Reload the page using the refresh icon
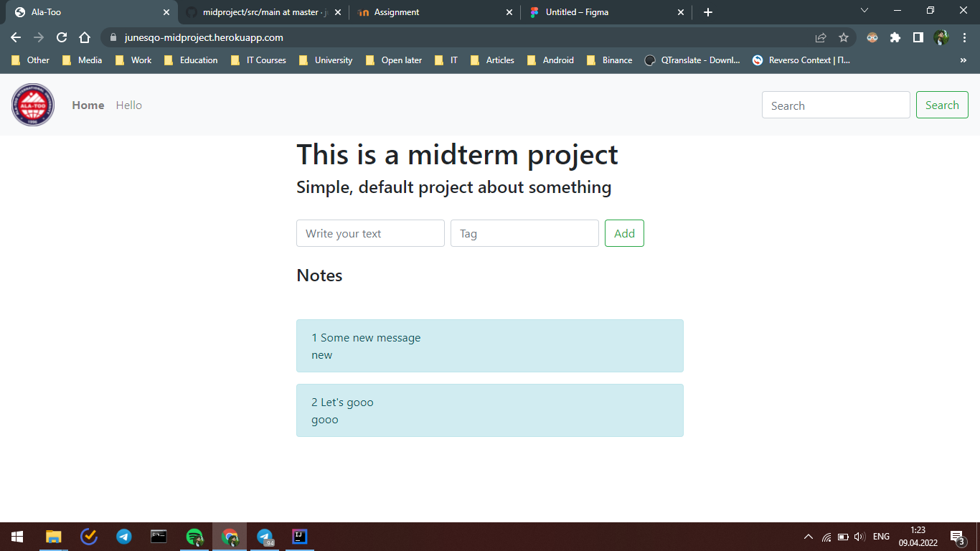 (x=61, y=37)
